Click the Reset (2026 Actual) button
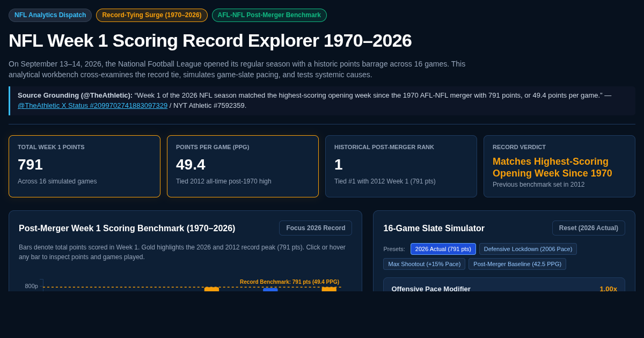644x338 pixels. 589,228
